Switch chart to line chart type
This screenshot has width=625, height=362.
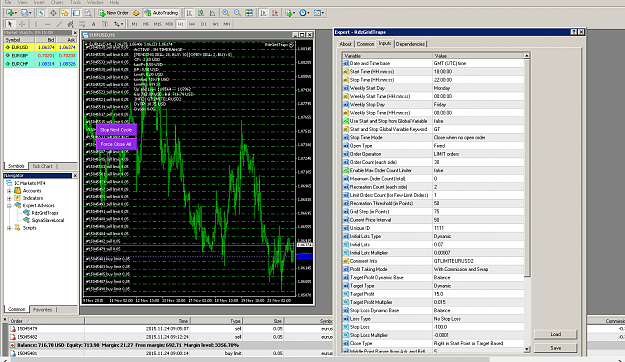click(x=212, y=13)
